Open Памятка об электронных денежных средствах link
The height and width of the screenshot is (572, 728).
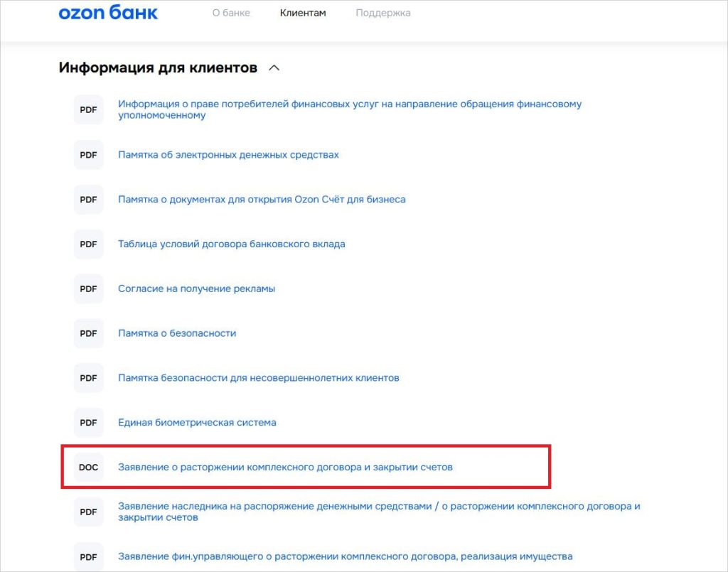point(228,155)
